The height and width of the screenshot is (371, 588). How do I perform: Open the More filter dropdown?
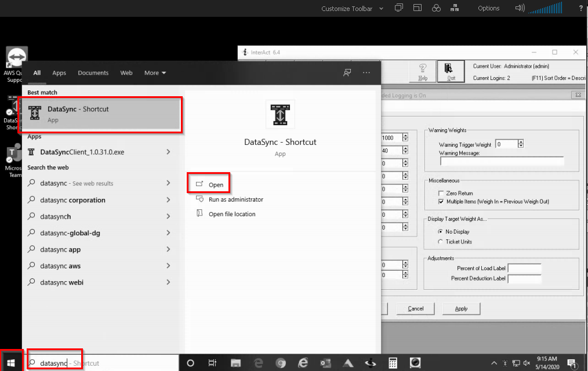pos(155,72)
